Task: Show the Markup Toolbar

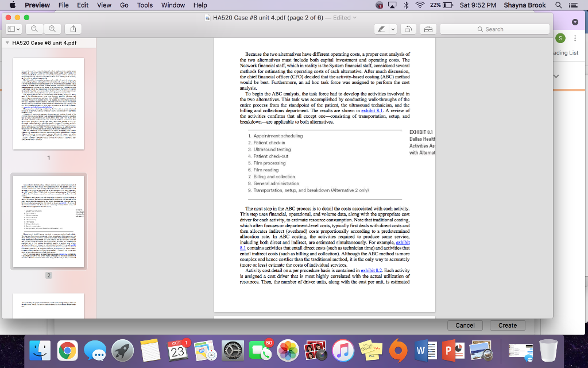Action: click(429, 28)
